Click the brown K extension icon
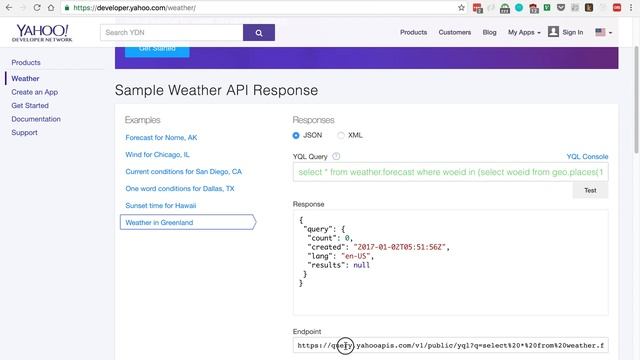The image size is (640, 360). click(589, 7)
